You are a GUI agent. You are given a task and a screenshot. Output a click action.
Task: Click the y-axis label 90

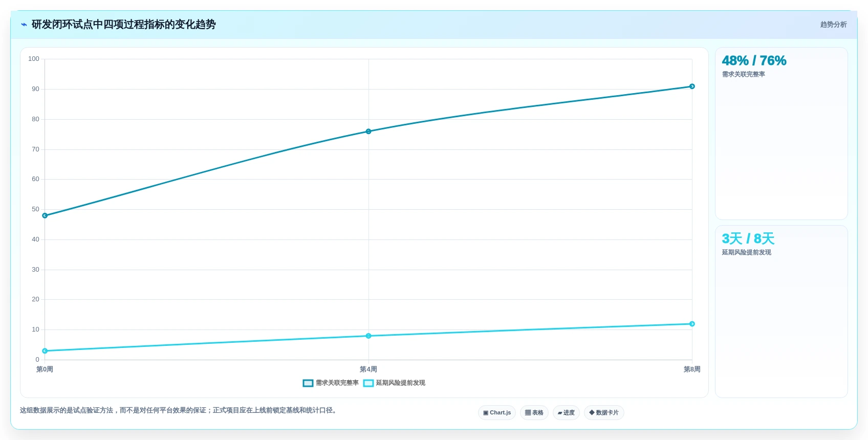35,89
